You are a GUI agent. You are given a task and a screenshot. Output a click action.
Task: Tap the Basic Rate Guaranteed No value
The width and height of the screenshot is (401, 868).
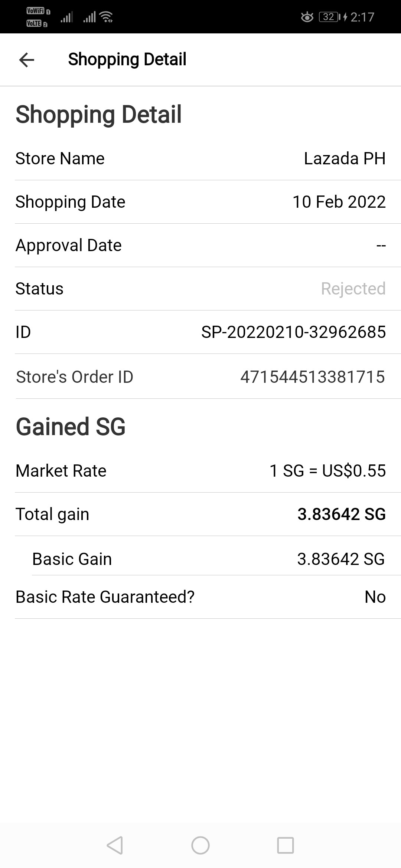pyautogui.click(x=375, y=597)
